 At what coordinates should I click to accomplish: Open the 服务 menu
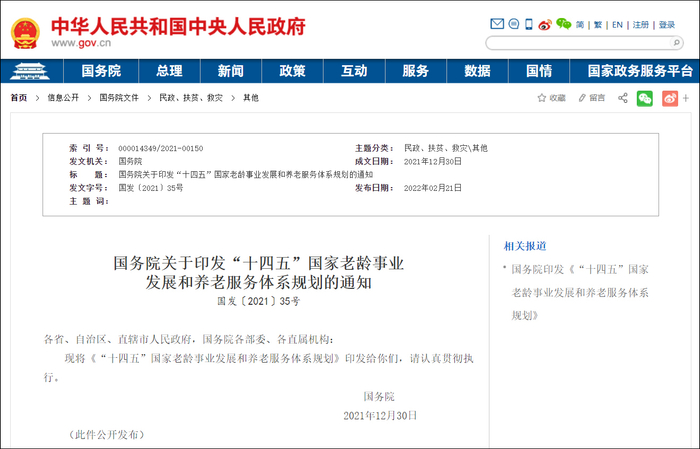click(x=416, y=71)
